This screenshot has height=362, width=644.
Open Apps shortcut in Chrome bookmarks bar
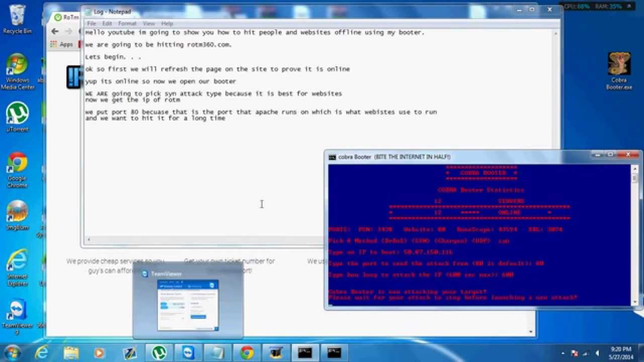[62, 44]
